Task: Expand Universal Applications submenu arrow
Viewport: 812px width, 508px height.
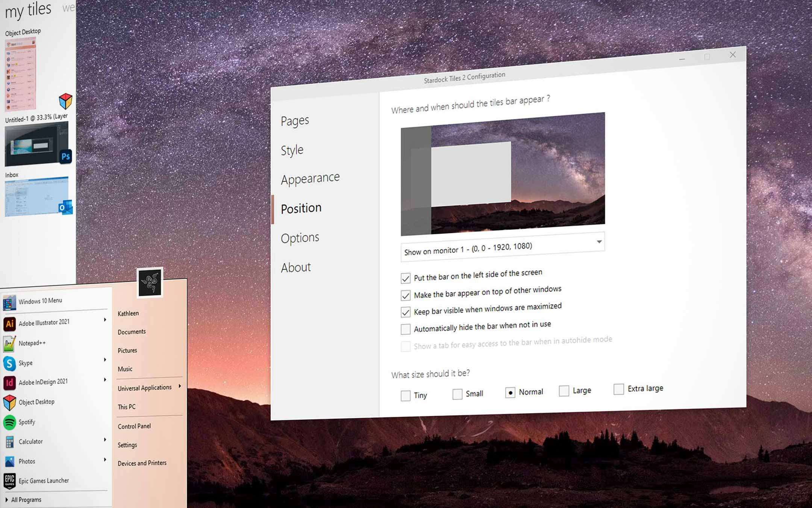Action: (180, 386)
